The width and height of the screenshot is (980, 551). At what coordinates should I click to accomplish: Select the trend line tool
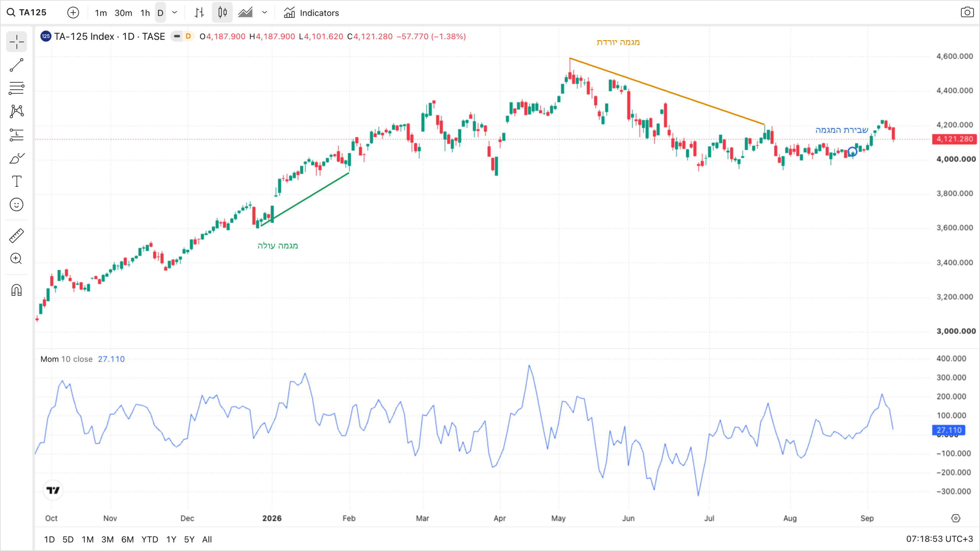[x=16, y=65]
